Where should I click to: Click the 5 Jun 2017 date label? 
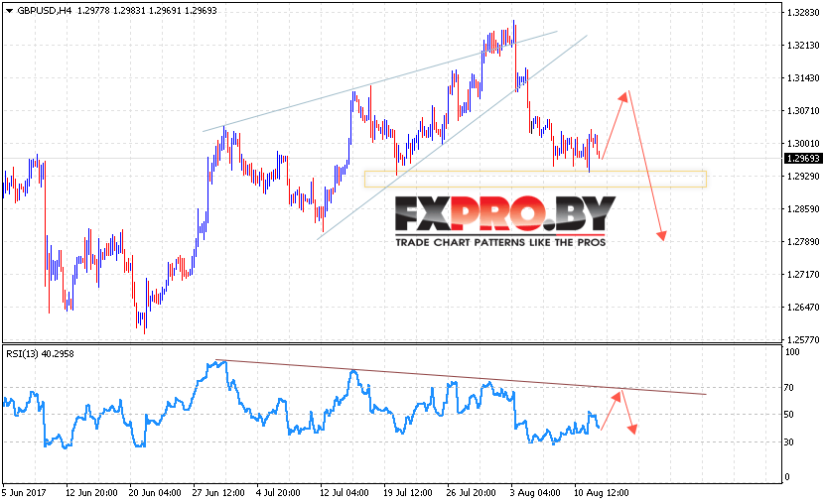click(24, 492)
